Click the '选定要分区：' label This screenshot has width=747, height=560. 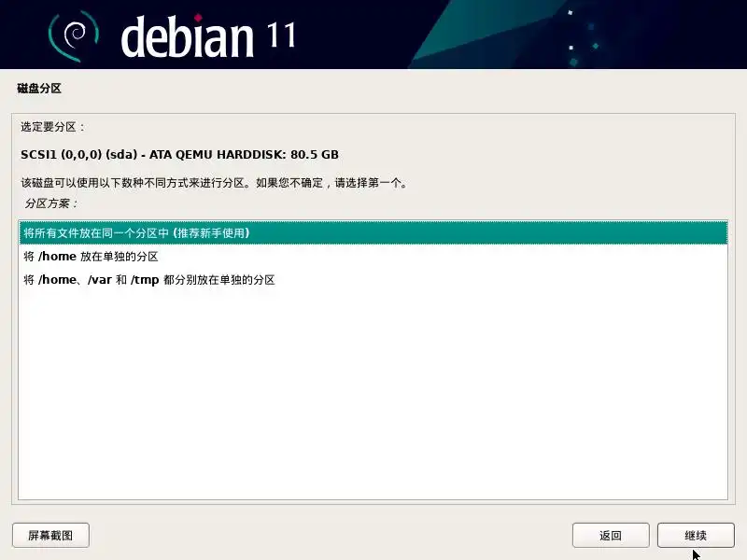coord(52,127)
